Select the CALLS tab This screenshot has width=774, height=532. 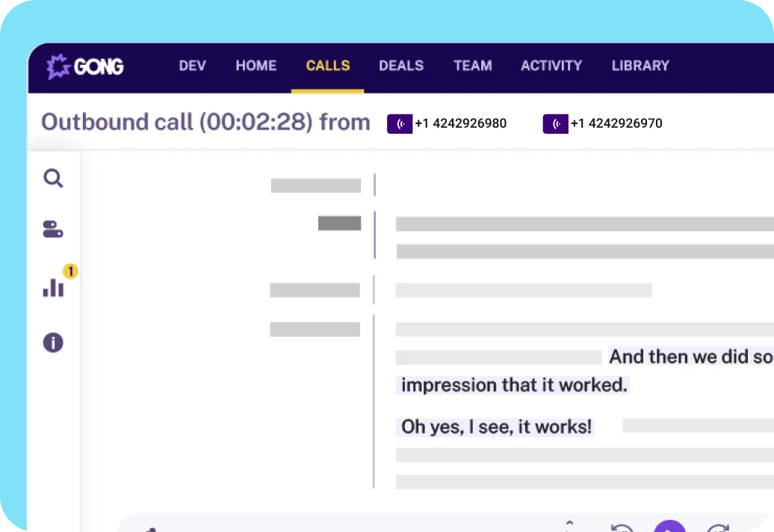[328, 66]
